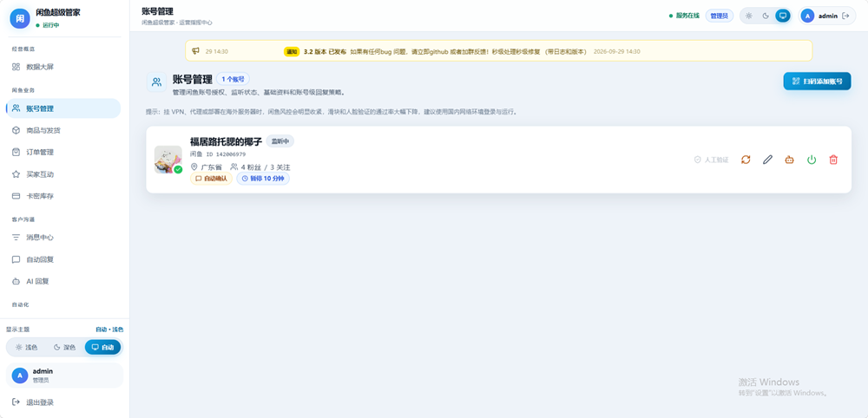The height and width of the screenshot is (418, 868).
Task: Click the admin avatar in the header
Action: click(x=807, y=16)
